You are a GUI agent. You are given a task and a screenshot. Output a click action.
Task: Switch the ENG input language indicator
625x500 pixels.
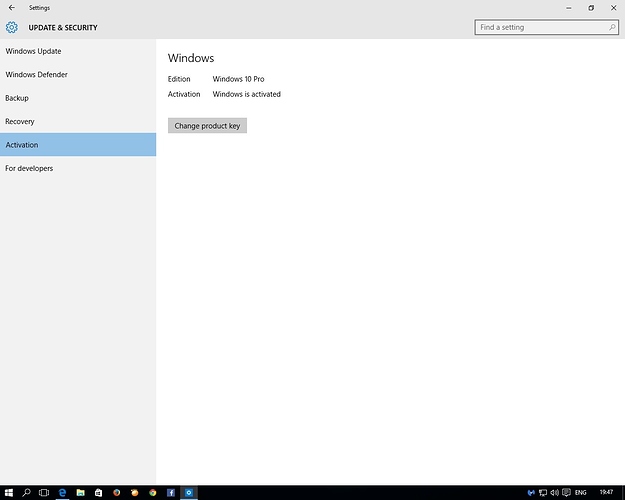[x=581, y=493]
